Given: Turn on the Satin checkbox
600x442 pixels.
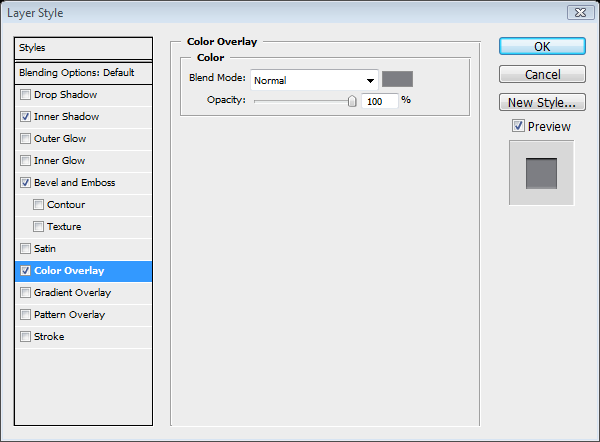Looking at the screenshot, I should pyautogui.click(x=25, y=249).
